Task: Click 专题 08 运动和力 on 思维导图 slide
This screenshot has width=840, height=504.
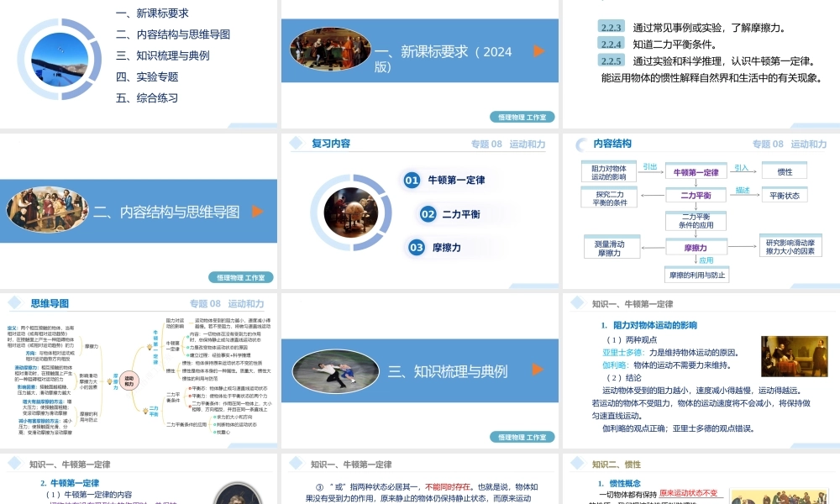Action: 227,304
